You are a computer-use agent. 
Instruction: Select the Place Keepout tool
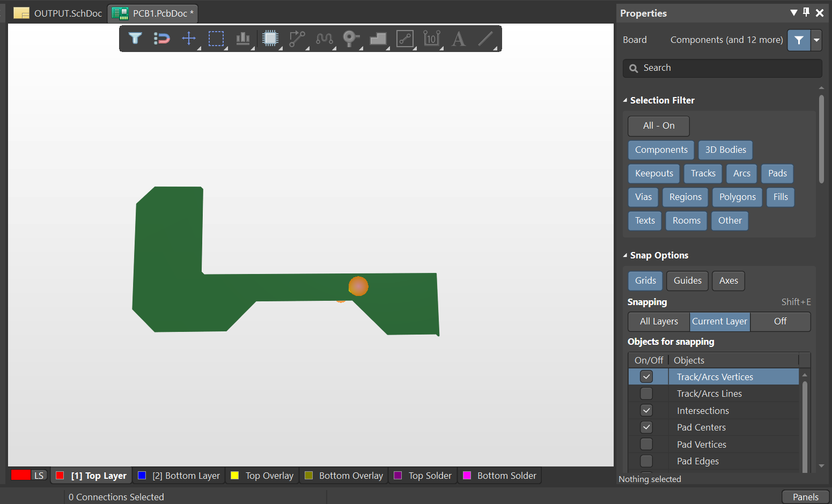(405, 39)
